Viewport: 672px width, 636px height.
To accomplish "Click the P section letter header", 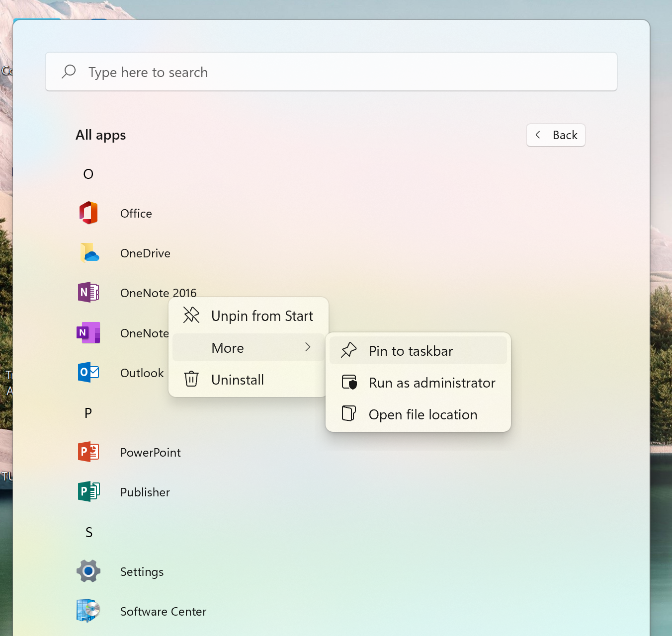I will [x=88, y=413].
